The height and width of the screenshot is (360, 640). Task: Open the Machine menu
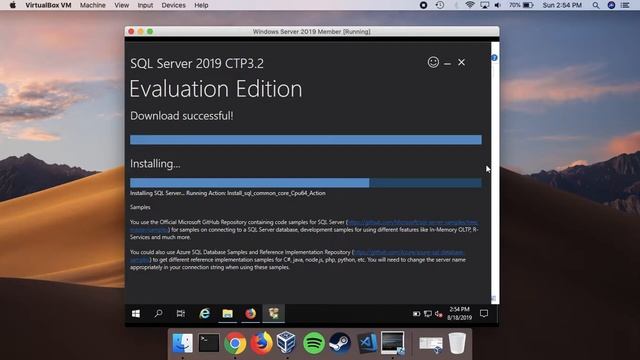(x=92, y=5)
